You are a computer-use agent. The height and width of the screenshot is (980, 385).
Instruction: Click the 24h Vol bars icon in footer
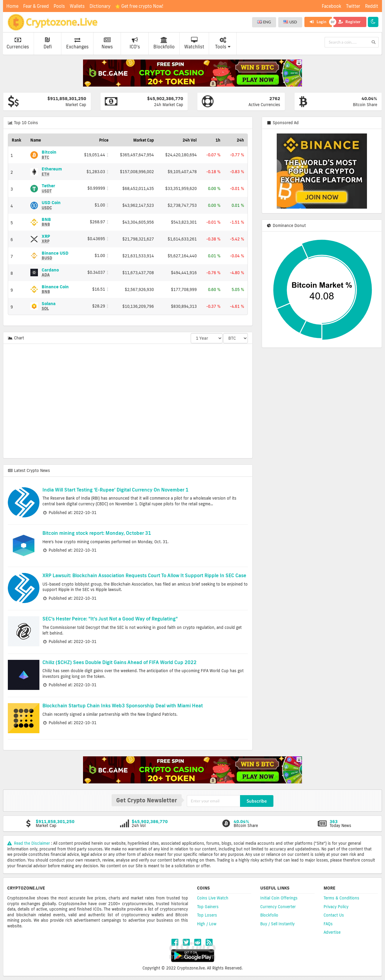click(124, 823)
